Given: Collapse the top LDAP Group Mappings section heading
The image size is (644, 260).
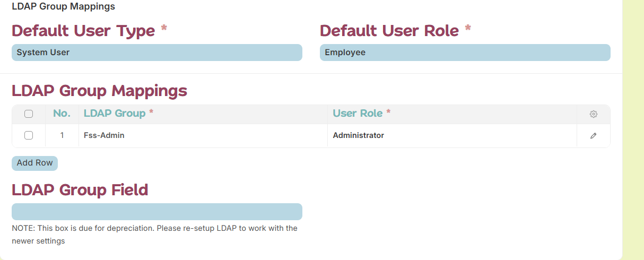Looking at the screenshot, I should coord(63,7).
